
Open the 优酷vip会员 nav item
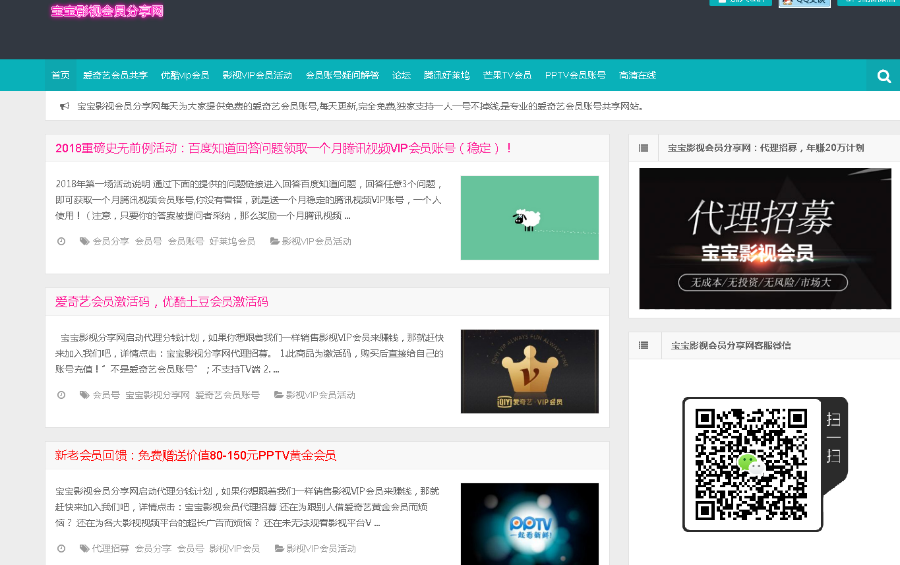pos(185,75)
